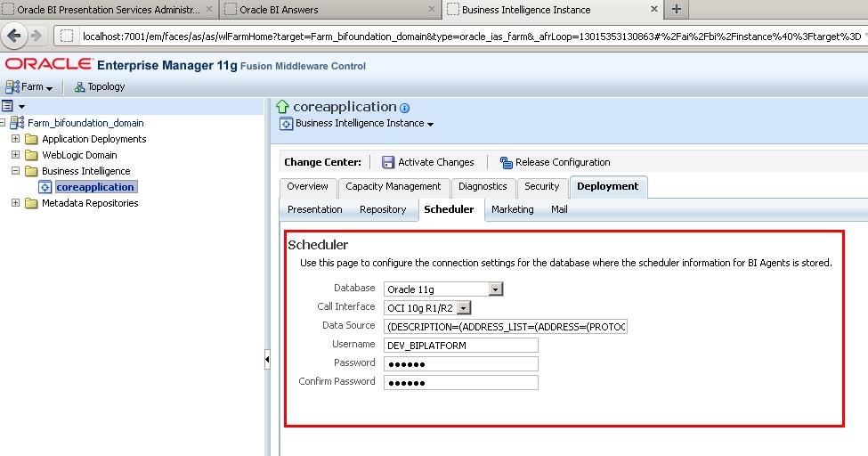Open a new browser tab
Screen dimensions: 868x456
pos(676,10)
